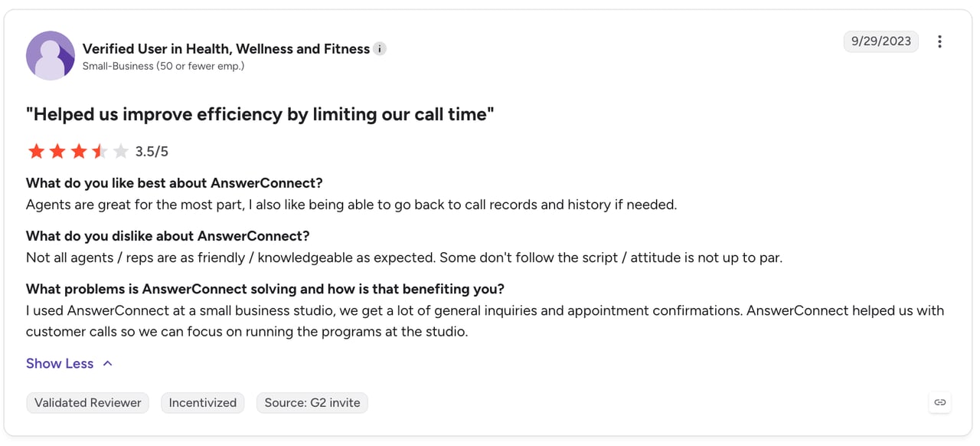Screen dimensions: 980x446
Task: Click the empty fifth rating star
Action: pos(120,152)
